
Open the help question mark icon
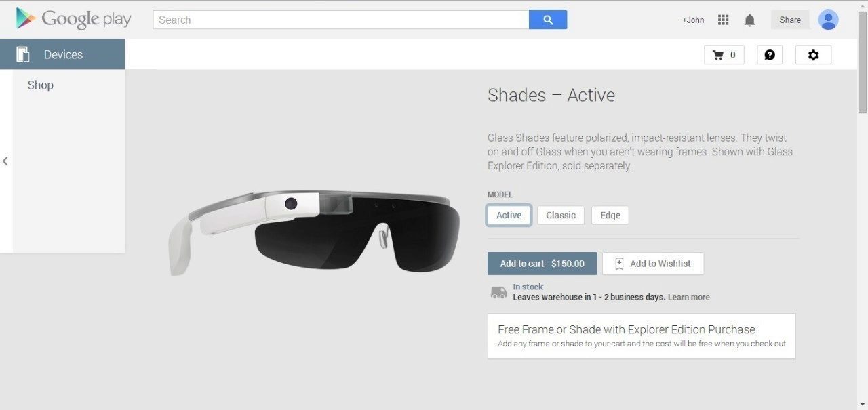(770, 55)
